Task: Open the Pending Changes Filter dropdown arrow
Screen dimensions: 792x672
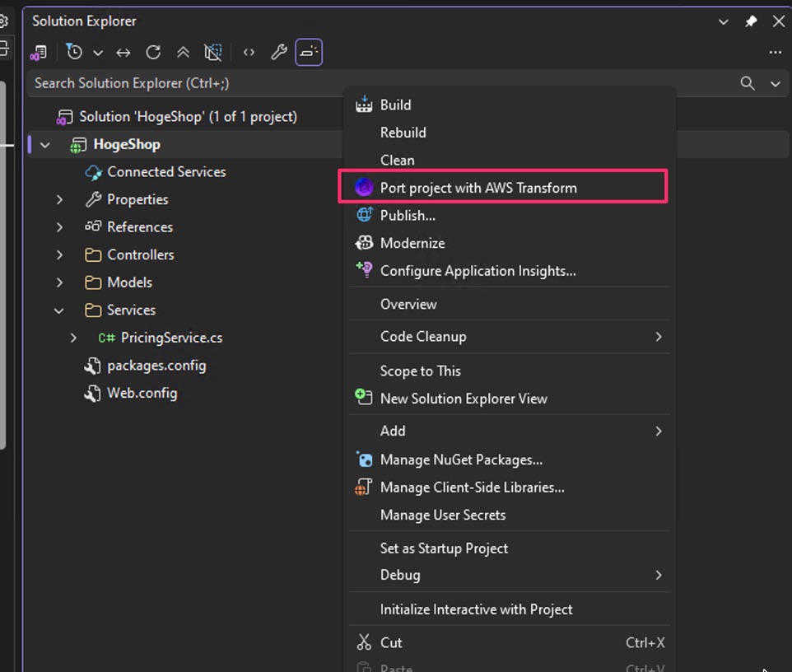Action: 99,53
